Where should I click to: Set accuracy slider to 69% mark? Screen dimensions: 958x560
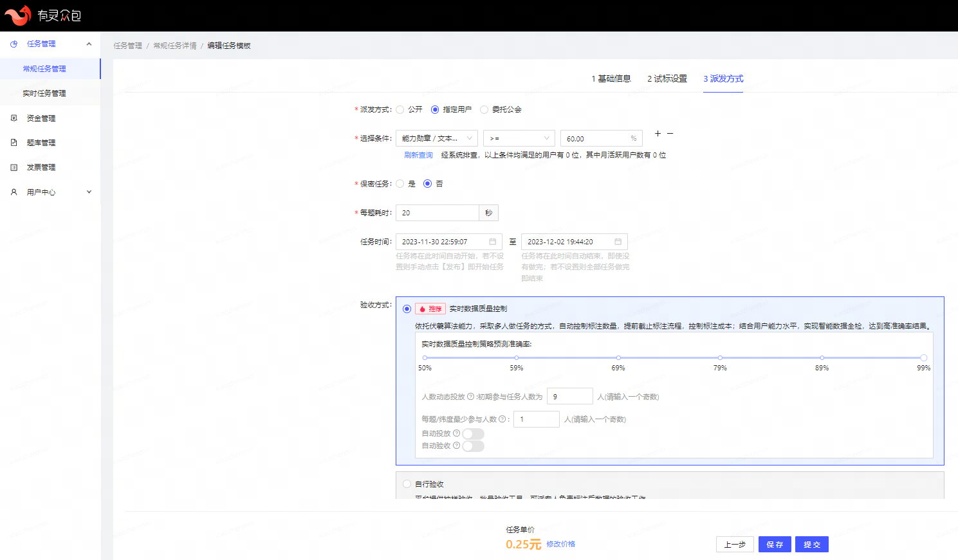pyautogui.click(x=618, y=357)
